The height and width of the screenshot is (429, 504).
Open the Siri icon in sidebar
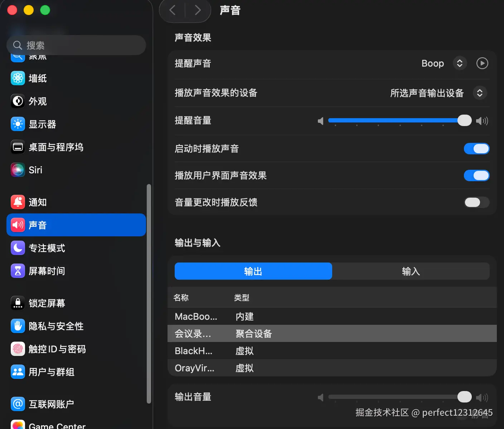pyautogui.click(x=18, y=170)
